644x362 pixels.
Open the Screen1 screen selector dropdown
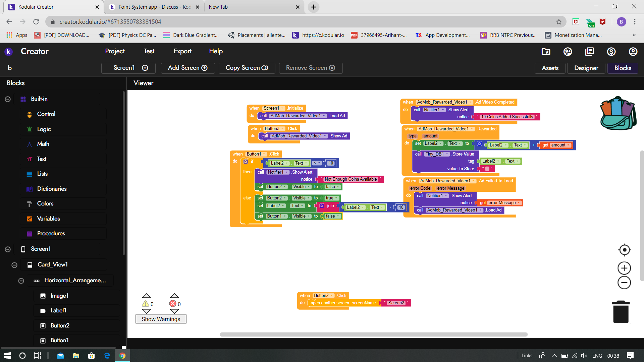(x=128, y=68)
